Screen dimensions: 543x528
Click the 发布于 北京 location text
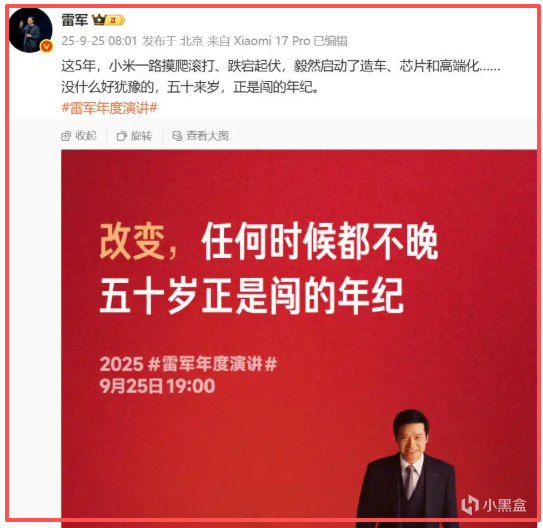tap(172, 41)
